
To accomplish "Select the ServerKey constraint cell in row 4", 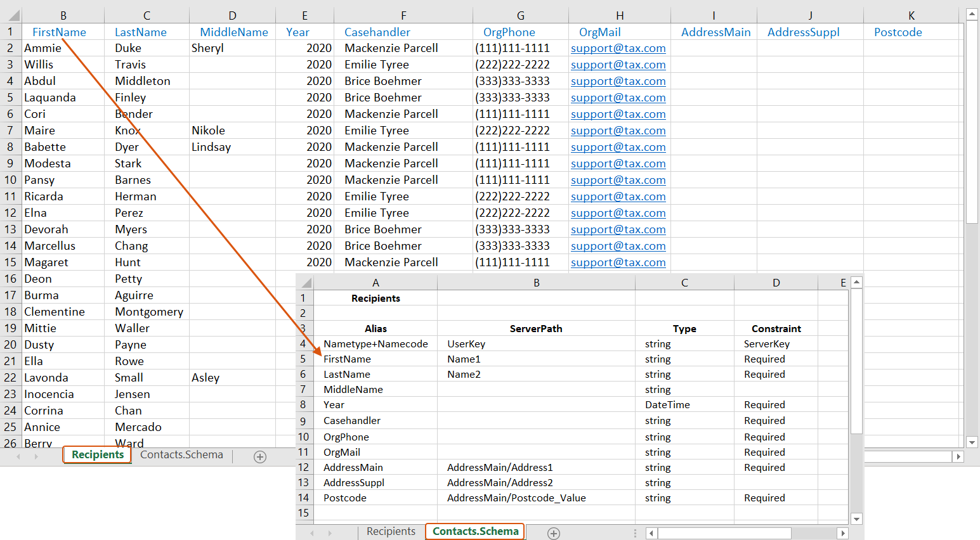I will (776, 344).
